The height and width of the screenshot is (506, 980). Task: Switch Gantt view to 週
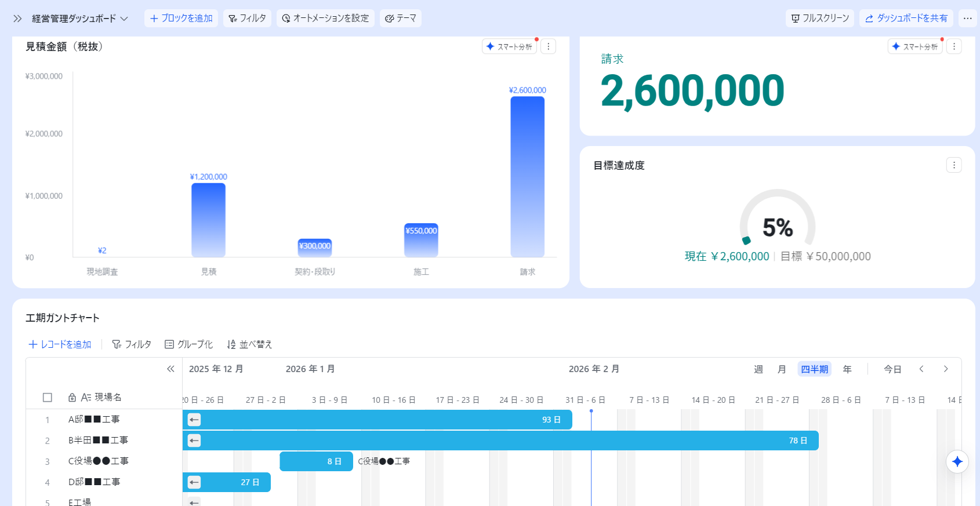click(x=758, y=369)
